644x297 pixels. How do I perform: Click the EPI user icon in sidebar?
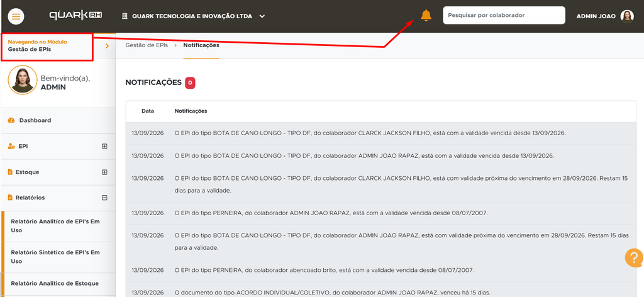(11, 146)
